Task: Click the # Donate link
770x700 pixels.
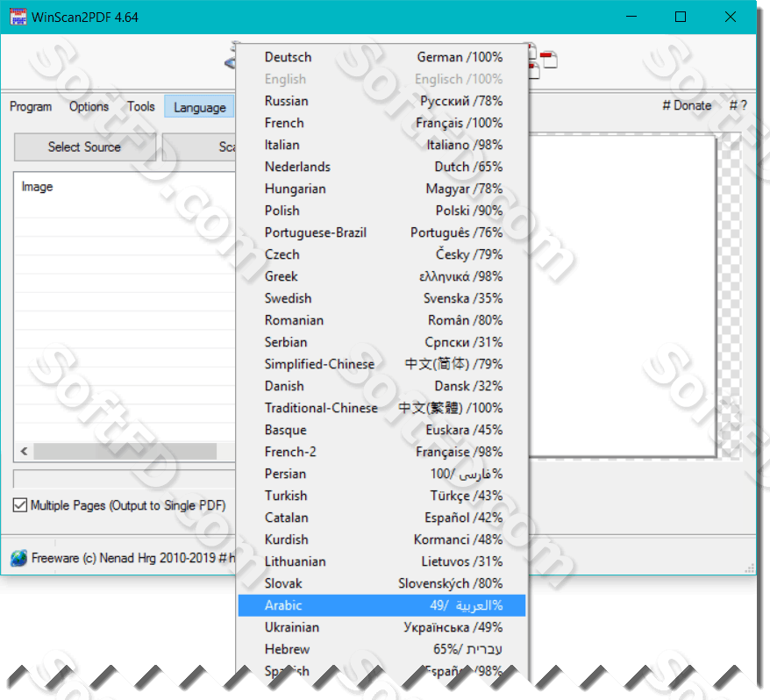Action: pos(687,105)
